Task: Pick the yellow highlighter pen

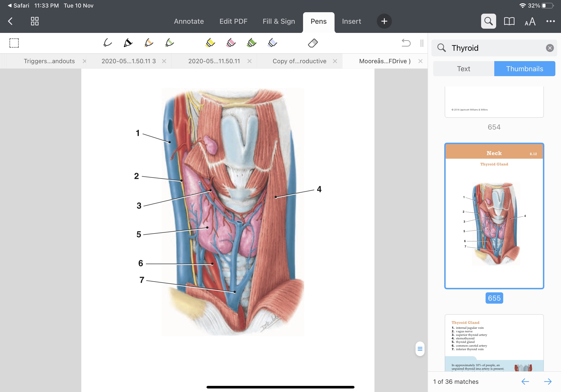Action: (210, 43)
